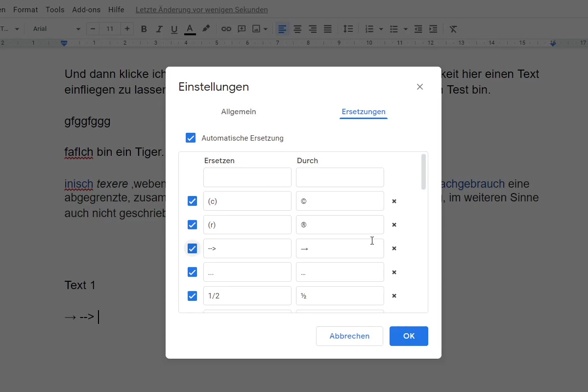Justify text alignment

328,29
